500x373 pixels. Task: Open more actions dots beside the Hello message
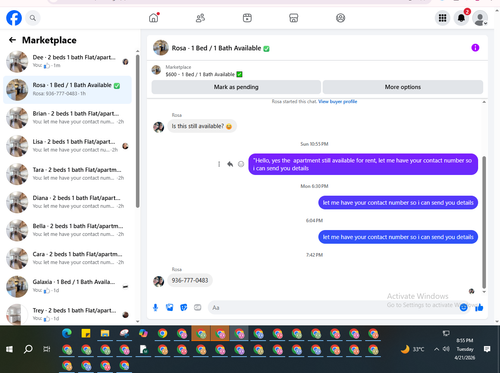(x=219, y=164)
